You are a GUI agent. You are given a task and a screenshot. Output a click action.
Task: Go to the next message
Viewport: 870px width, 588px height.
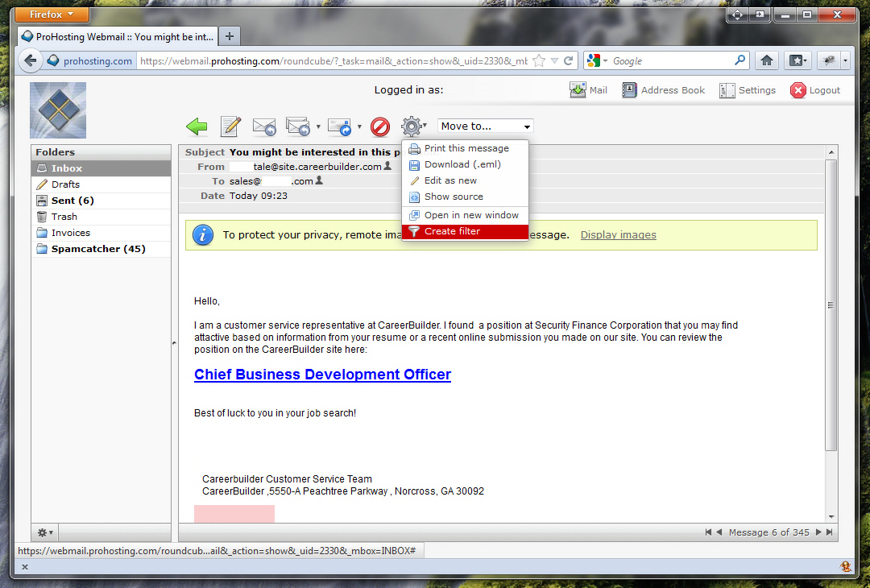point(818,532)
